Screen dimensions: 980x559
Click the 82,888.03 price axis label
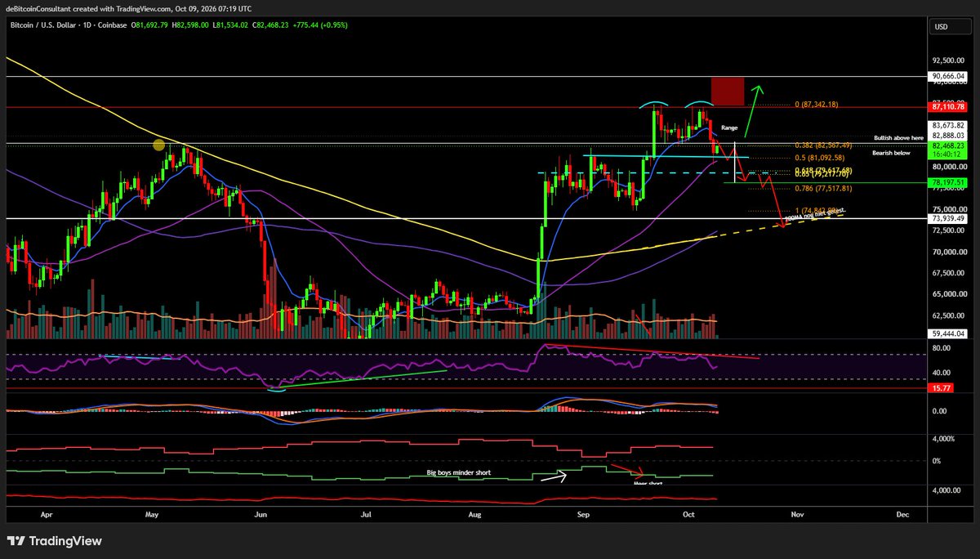point(948,135)
